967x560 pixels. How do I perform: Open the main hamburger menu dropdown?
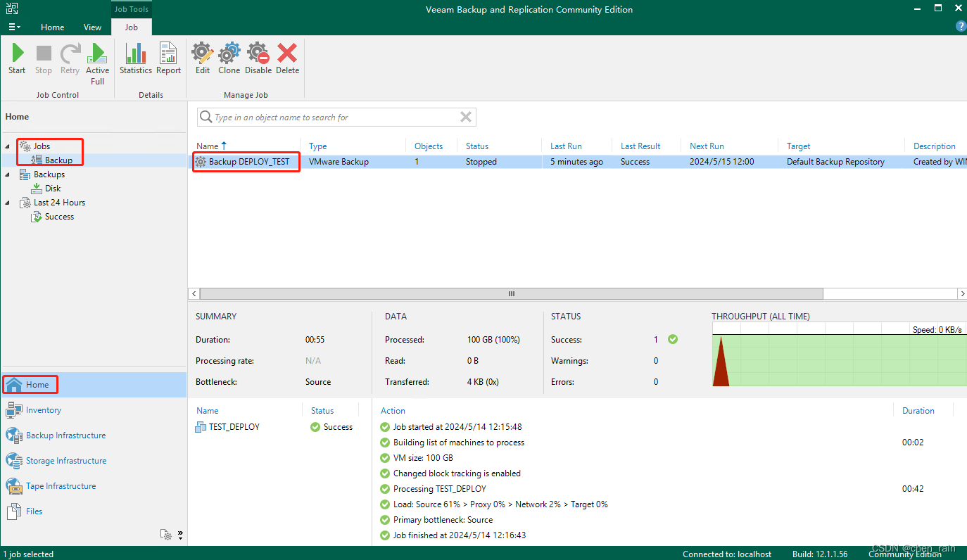14,27
